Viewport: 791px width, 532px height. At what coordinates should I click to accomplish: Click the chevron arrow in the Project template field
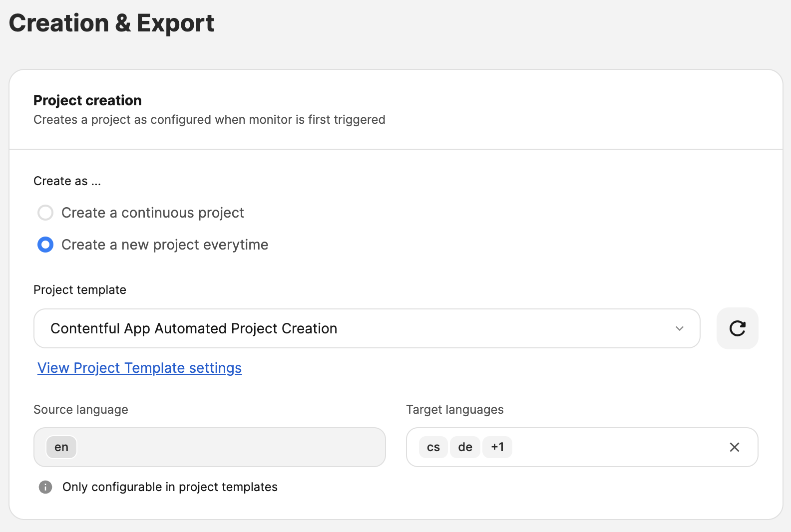(679, 328)
